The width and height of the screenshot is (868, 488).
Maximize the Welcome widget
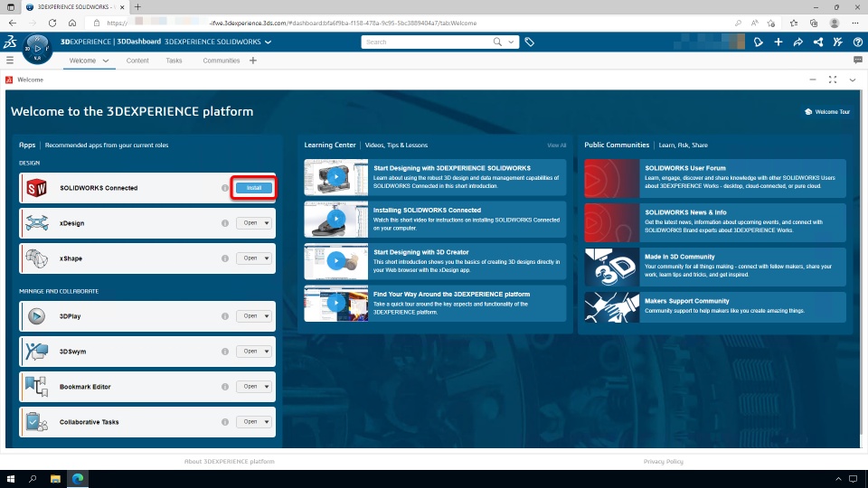pyautogui.click(x=833, y=80)
